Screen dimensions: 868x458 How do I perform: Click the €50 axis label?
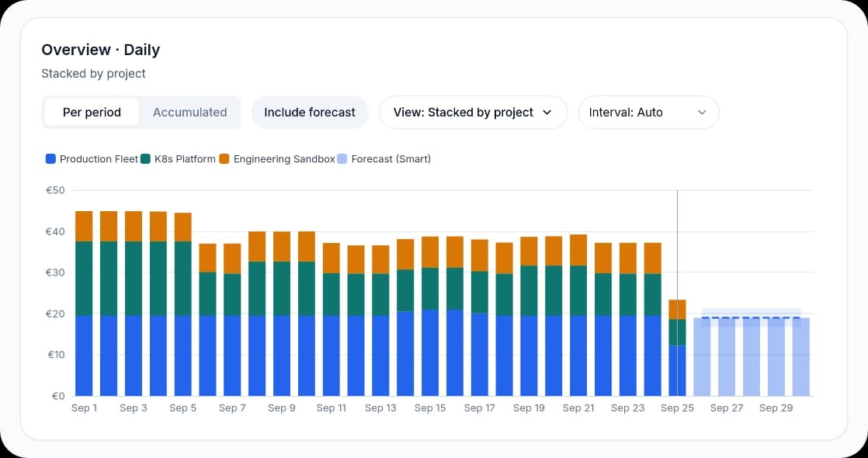tap(55, 190)
